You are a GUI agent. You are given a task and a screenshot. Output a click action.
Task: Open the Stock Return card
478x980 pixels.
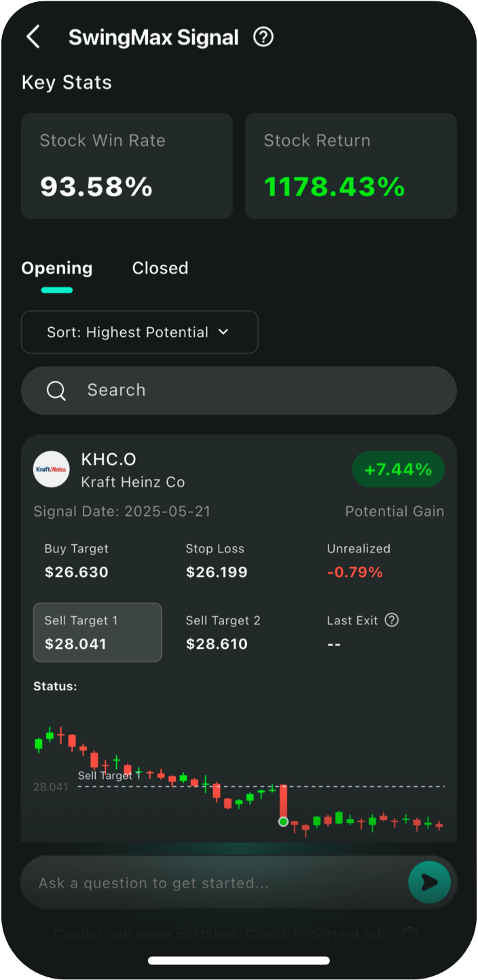tap(350, 166)
